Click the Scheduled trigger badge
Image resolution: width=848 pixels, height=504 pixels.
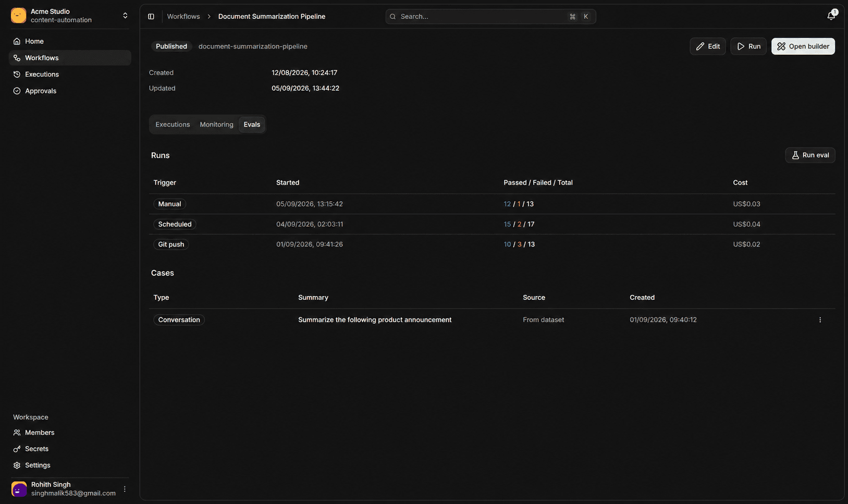[x=175, y=224]
